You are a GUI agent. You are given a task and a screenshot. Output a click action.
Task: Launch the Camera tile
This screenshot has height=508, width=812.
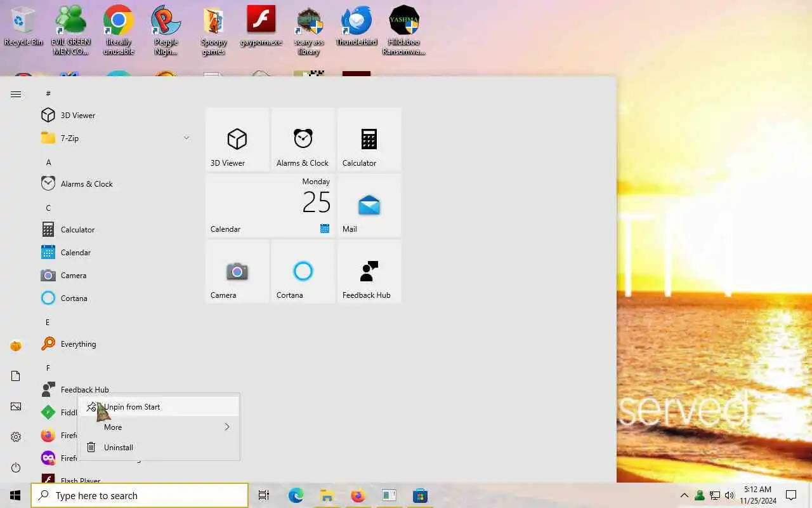coord(237,271)
